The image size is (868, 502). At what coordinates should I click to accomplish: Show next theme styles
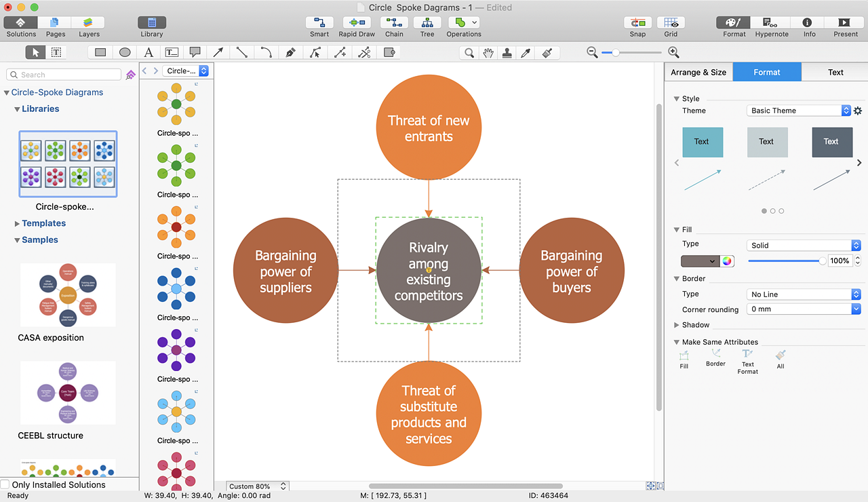859,163
